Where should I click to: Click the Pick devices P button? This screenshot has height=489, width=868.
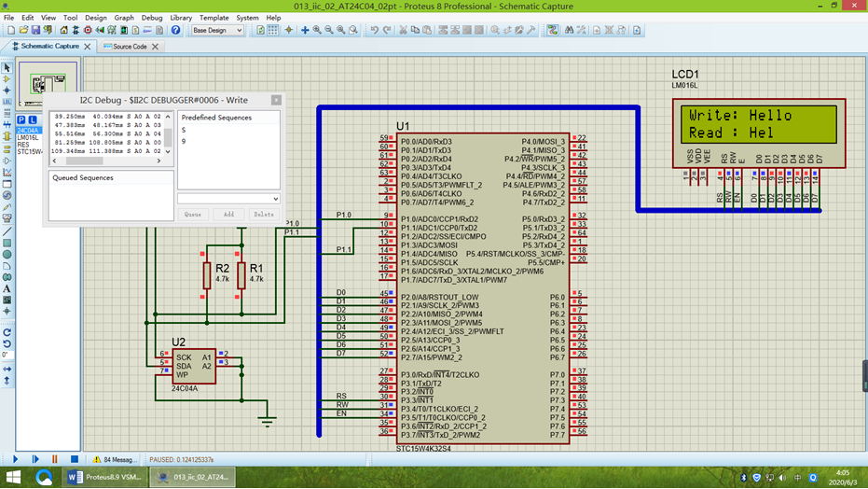click(21, 119)
